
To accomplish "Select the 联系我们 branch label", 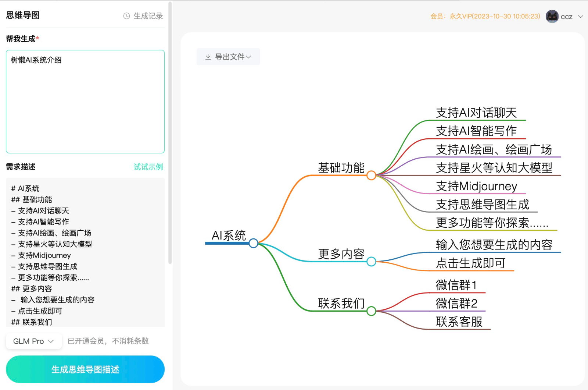I will 341,304.
